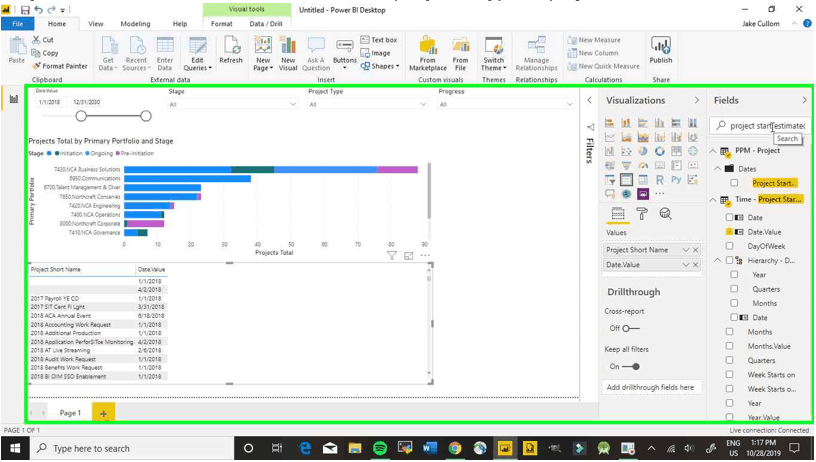Select the Page 1 tab
The image size is (816, 462).
[70, 413]
